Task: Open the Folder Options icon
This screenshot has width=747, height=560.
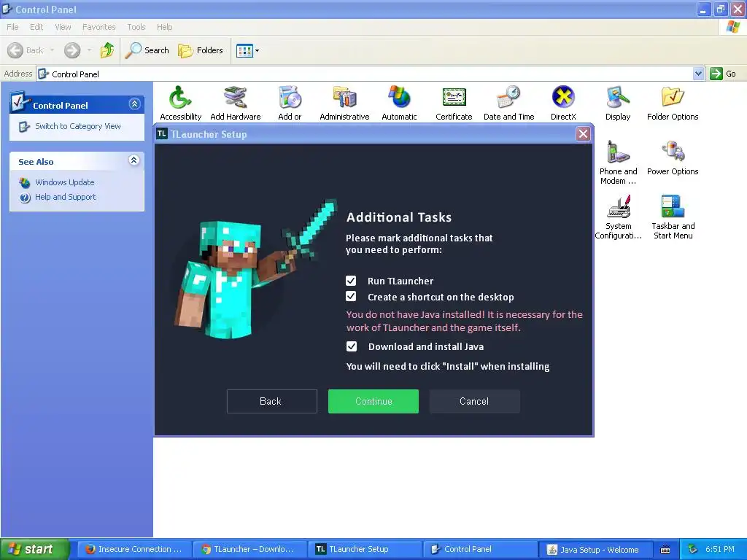Action: click(x=673, y=103)
